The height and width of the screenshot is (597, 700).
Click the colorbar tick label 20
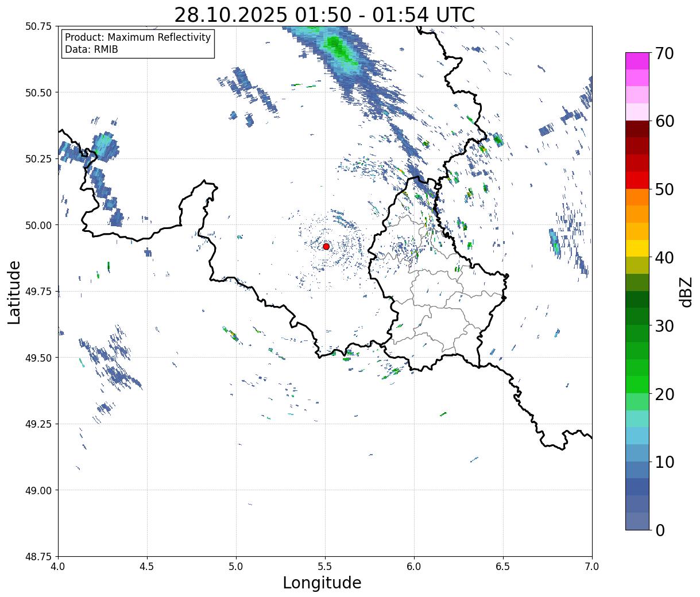point(664,394)
